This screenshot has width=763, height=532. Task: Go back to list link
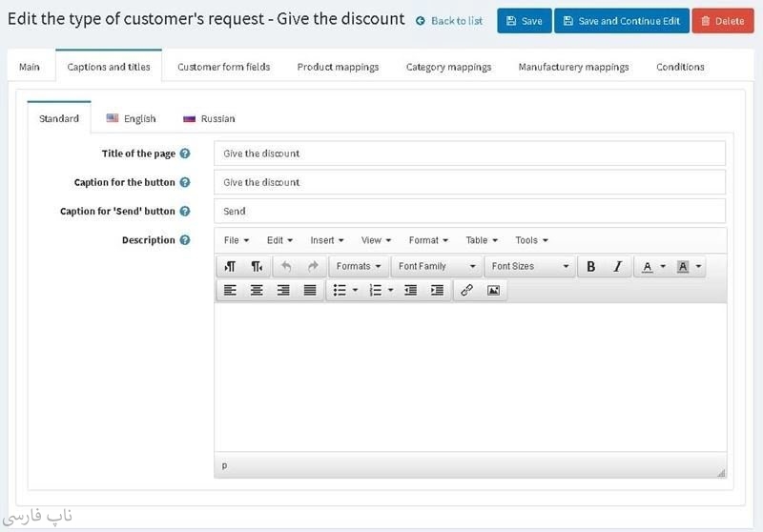(x=449, y=21)
